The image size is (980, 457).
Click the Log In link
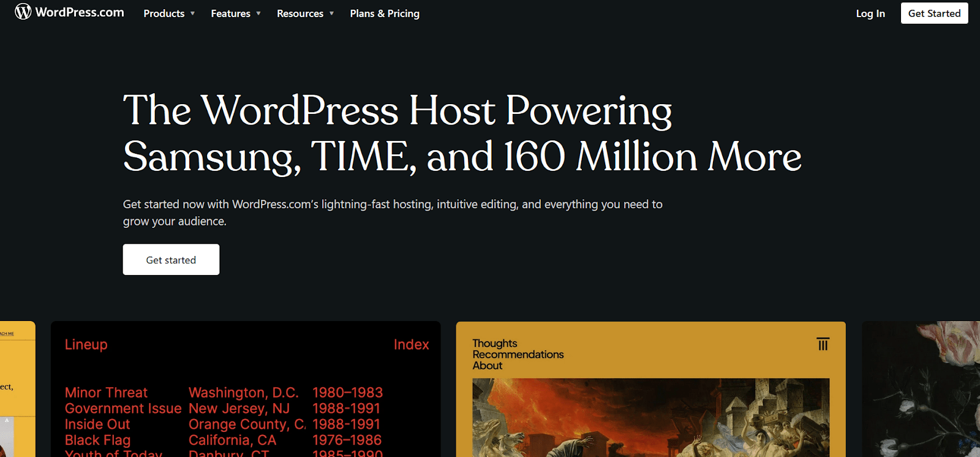click(x=870, y=13)
